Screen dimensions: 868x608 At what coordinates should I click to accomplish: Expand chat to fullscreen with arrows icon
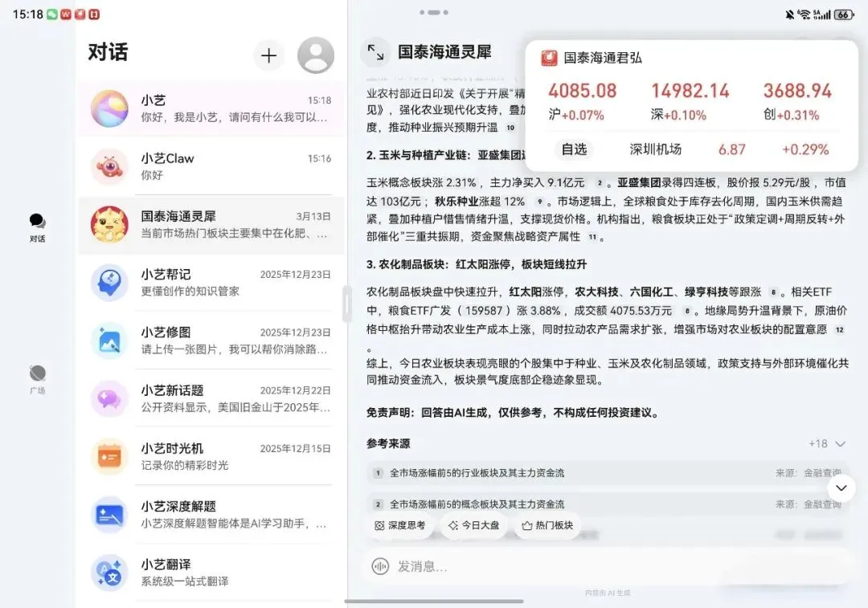point(375,52)
